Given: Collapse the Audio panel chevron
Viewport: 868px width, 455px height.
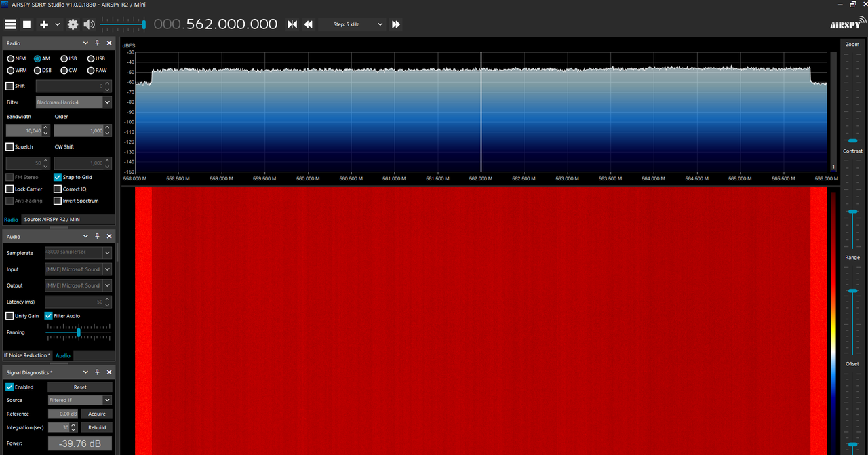Looking at the screenshot, I should coord(86,236).
